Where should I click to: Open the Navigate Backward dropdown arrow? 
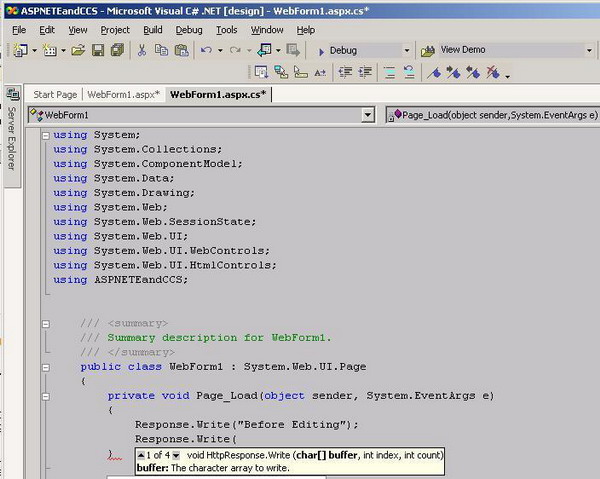click(x=278, y=51)
